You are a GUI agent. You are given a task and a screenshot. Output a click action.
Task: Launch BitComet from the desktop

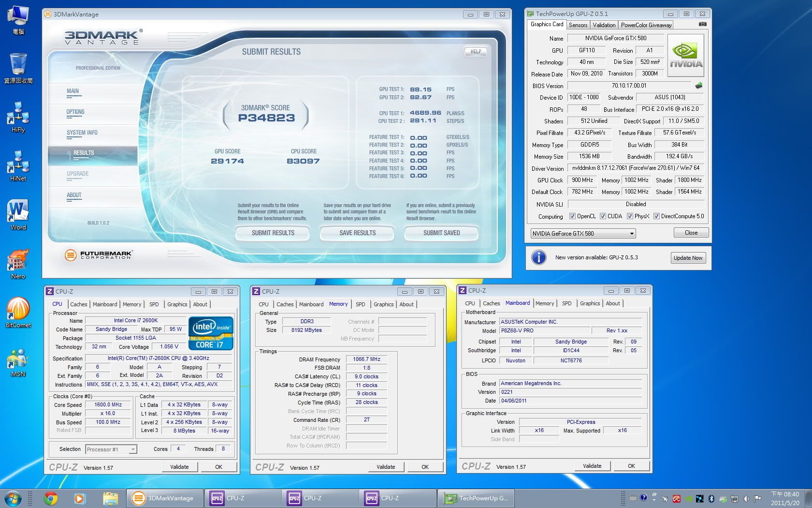(18, 313)
